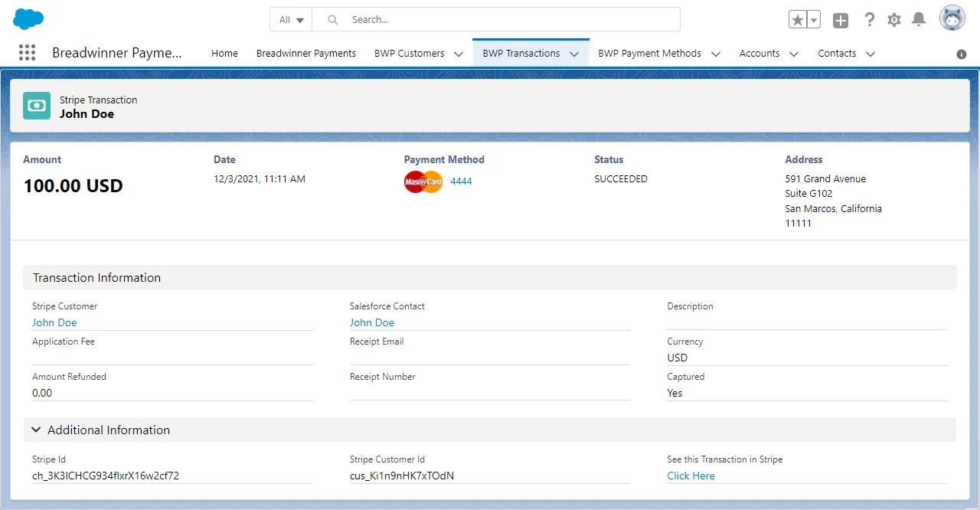This screenshot has height=510, width=980.
Task: Open the Help question mark icon
Action: click(869, 20)
